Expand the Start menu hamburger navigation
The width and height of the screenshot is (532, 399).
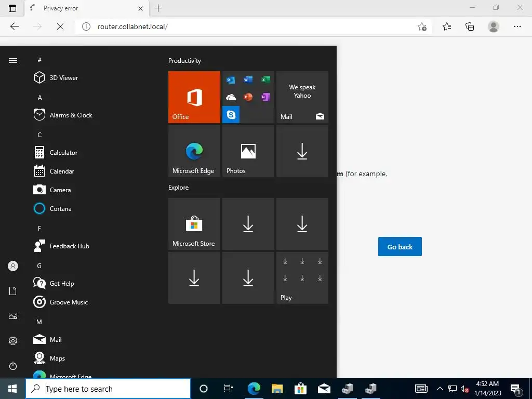click(13, 60)
